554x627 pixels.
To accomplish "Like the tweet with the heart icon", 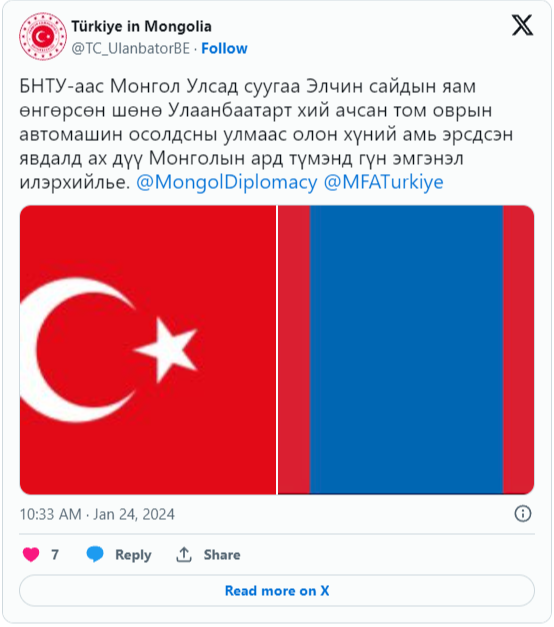I will 31,555.
